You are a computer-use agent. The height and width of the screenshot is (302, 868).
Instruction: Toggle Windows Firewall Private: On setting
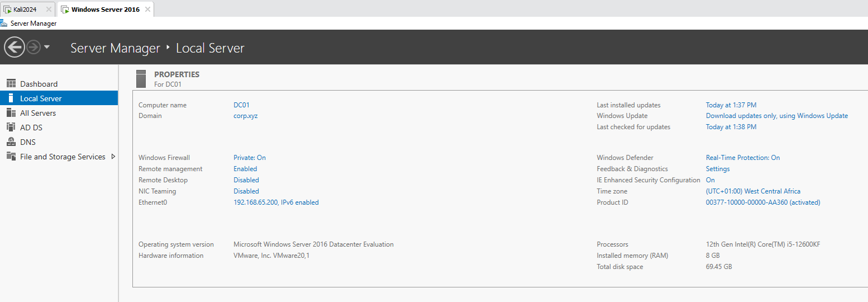249,158
